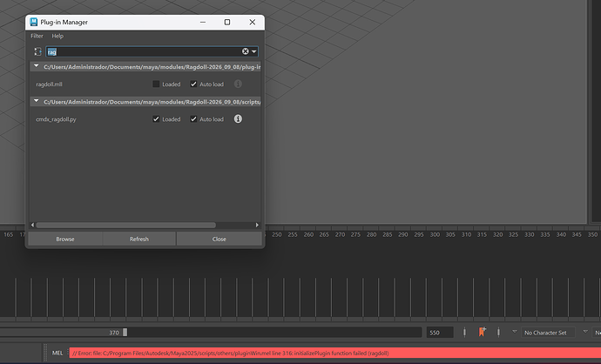This screenshot has width=601, height=364.
Task: Enable Loaded for ragdoll.mll
Action: point(156,84)
